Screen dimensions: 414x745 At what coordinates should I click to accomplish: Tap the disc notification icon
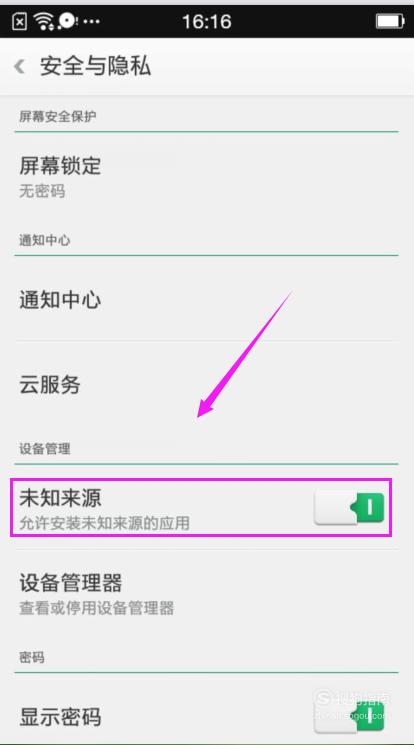point(67,20)
